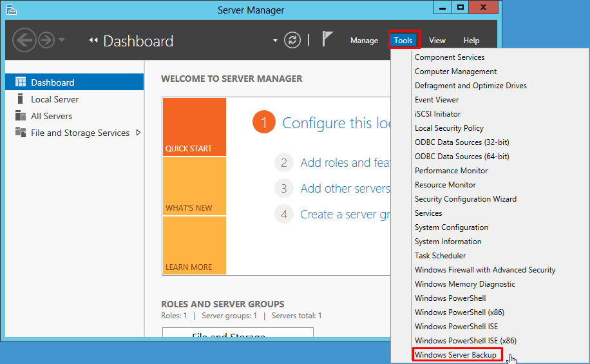Click the Dashboard grid icon in sidebar
Screen dimensions: 590x364
tap(21, 82)
